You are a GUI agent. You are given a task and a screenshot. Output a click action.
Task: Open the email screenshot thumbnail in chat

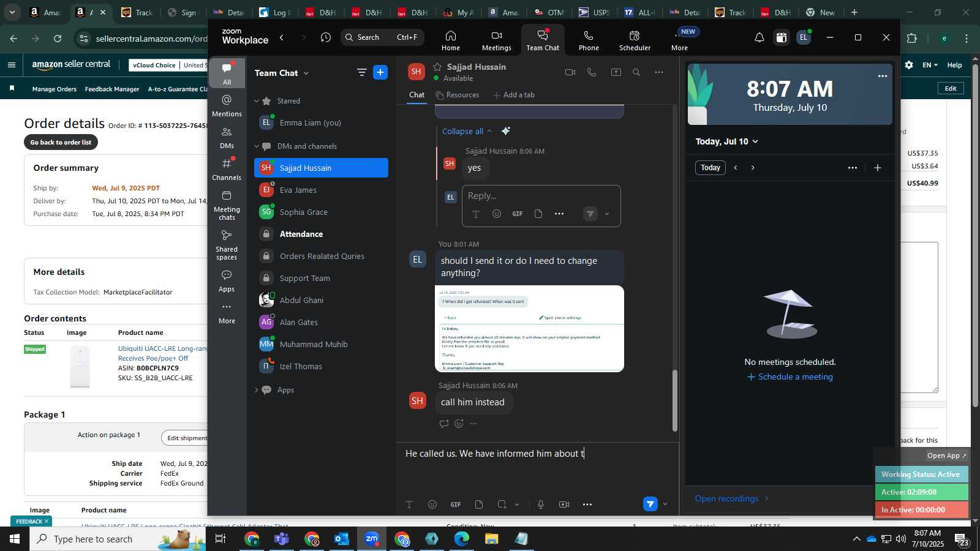click(529, 329)
